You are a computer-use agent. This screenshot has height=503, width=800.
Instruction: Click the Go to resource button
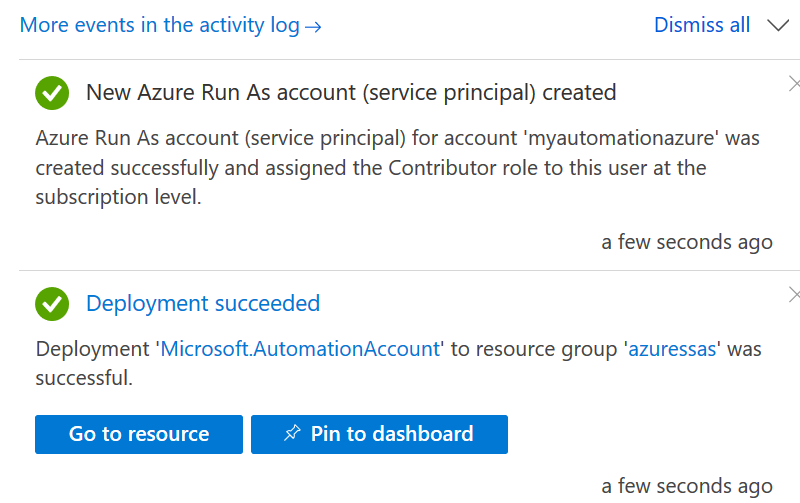click(x=139, y=434)
